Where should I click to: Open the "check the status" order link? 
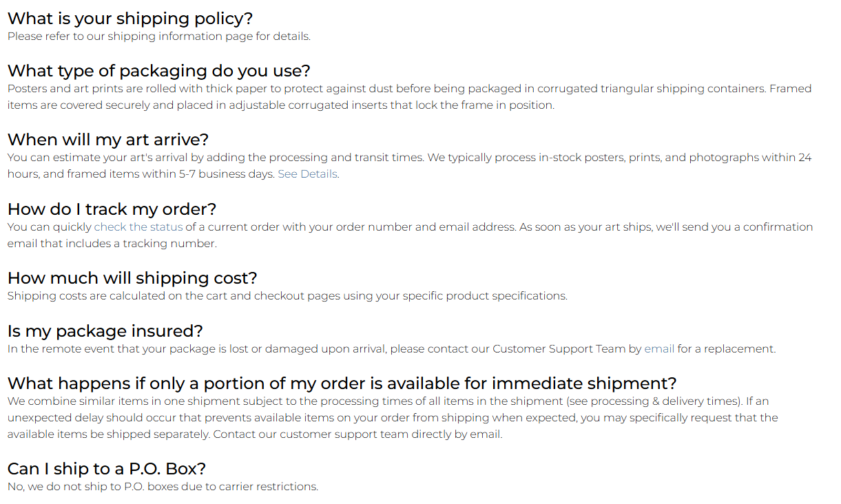click(138, 227)
